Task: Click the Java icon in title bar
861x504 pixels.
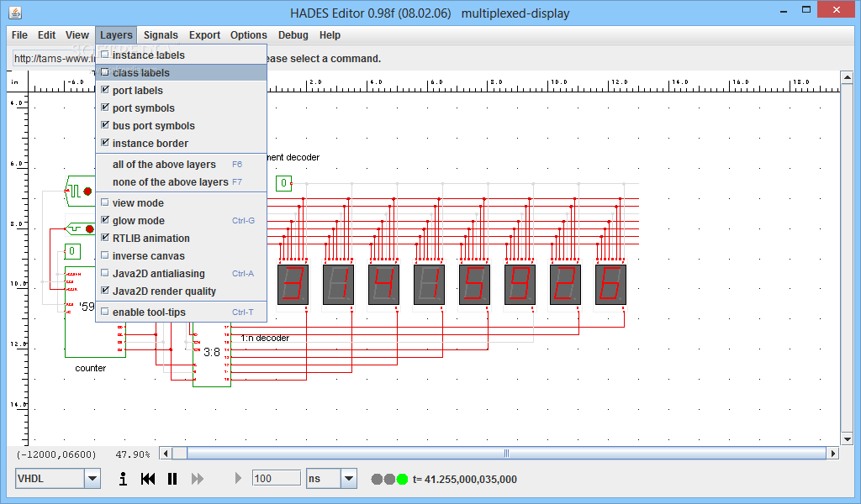Action: [16, 12]
